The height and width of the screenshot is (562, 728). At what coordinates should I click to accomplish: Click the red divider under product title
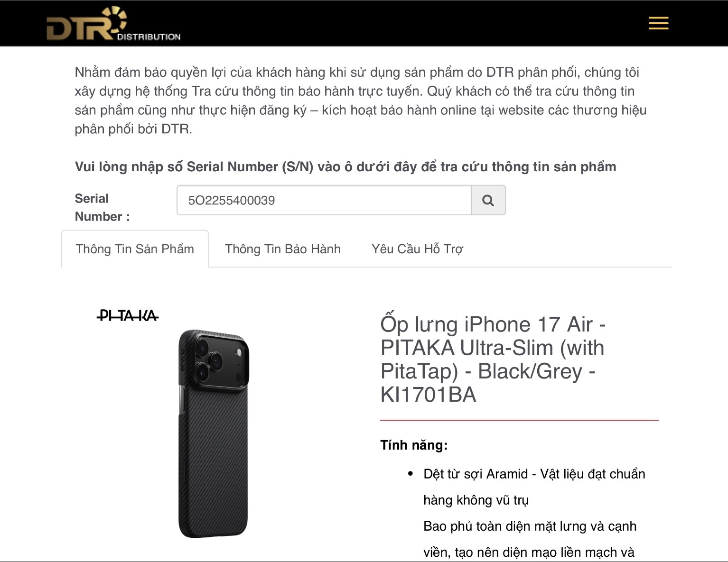click(519, 420)
